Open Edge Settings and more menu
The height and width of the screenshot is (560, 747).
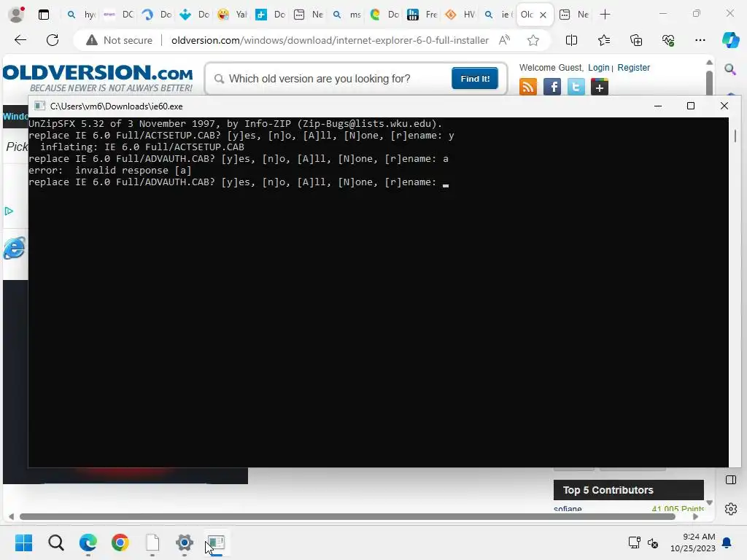click(700, 41)
